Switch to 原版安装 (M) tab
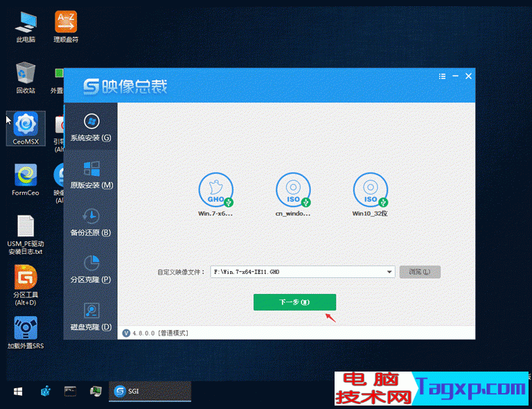This screenshot has height=409, width=532. click(91, 174)
